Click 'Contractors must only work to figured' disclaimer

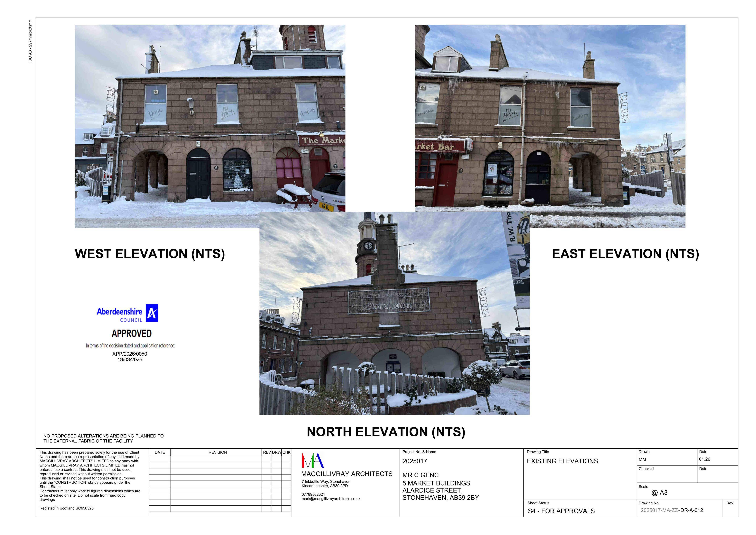[90, 495]
